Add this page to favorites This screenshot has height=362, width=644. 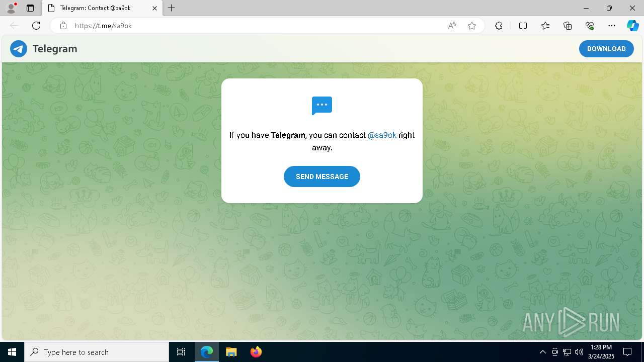[x=472, y=26]
